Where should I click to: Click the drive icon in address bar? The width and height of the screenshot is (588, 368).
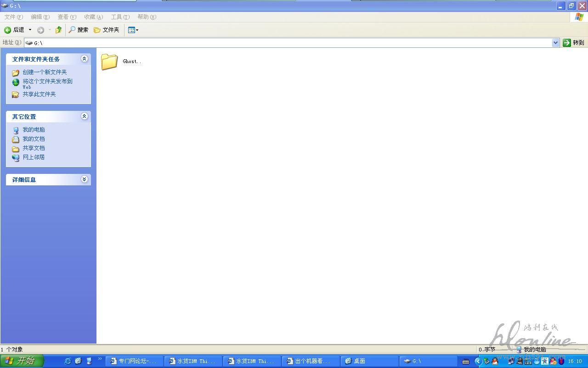click(29, 43)
